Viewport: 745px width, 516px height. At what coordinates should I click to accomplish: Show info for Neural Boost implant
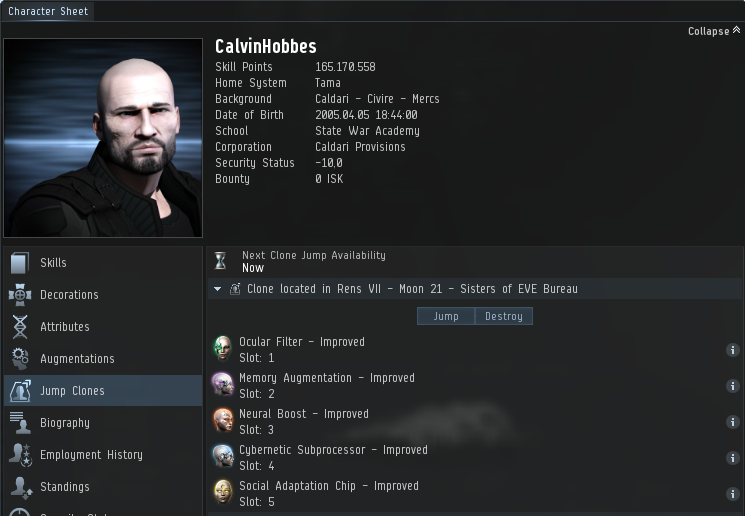pyautogui.click(x=733, y=422)
